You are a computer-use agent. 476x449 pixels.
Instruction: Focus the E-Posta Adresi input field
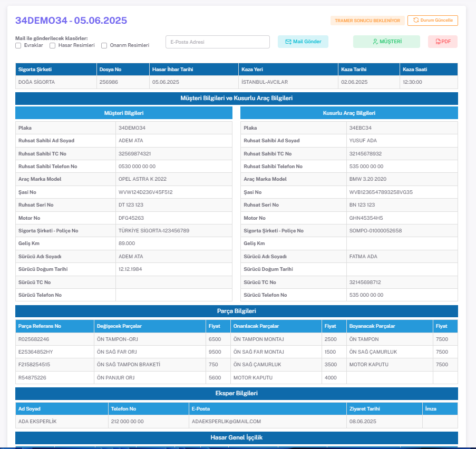(217, 42)
